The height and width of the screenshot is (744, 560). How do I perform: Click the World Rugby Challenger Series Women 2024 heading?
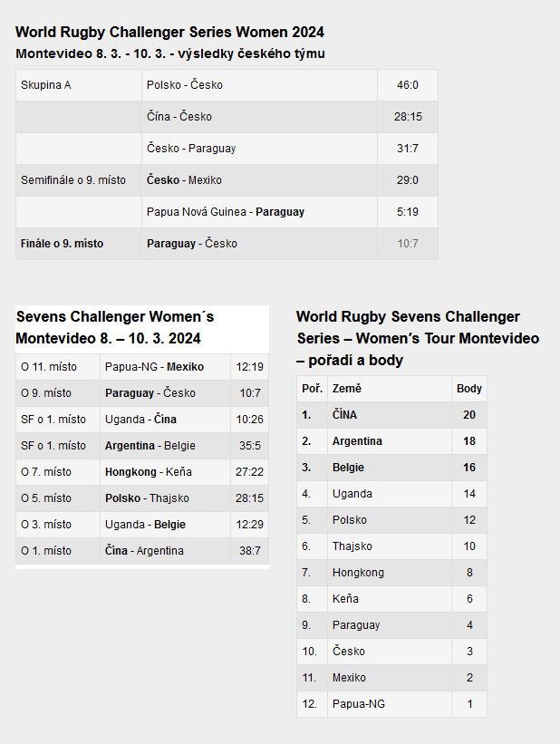pyautogui.click(x=169, y=33)
